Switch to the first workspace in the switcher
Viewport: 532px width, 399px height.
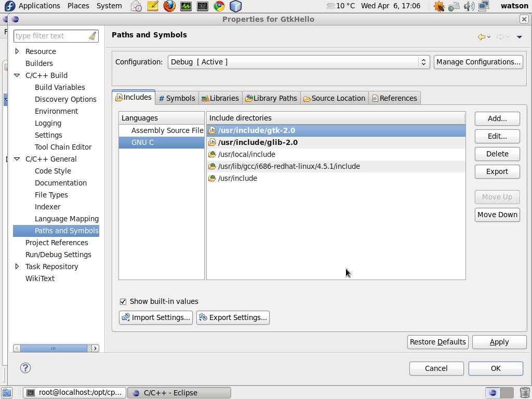tap(493, 393)
